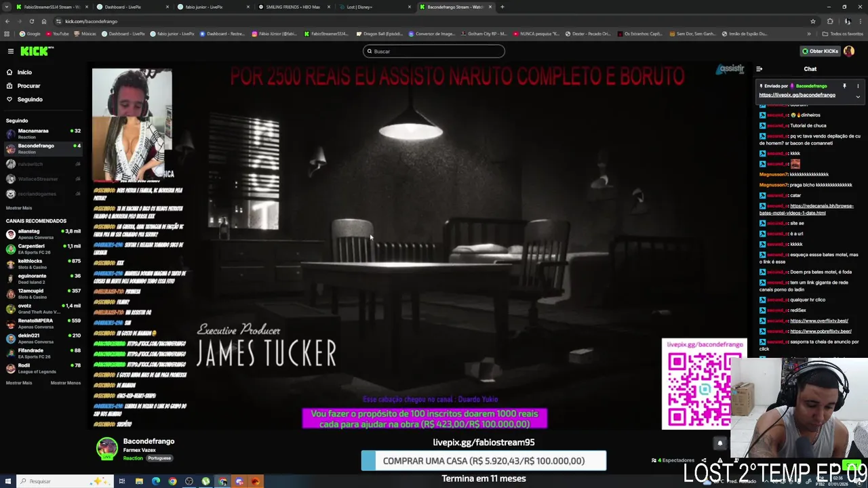Open eguinorante recommended channel
Image resolution: width=868 pixels, height=488 pixels.
point(42,279)
